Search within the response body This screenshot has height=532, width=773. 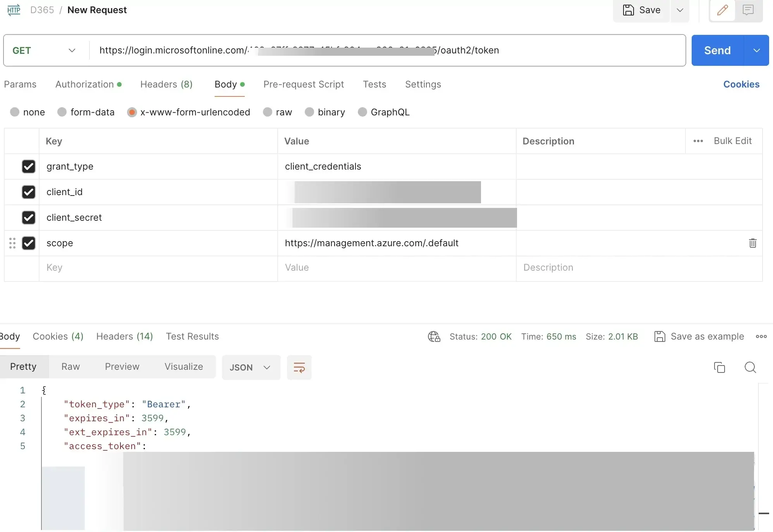point(751,367)
